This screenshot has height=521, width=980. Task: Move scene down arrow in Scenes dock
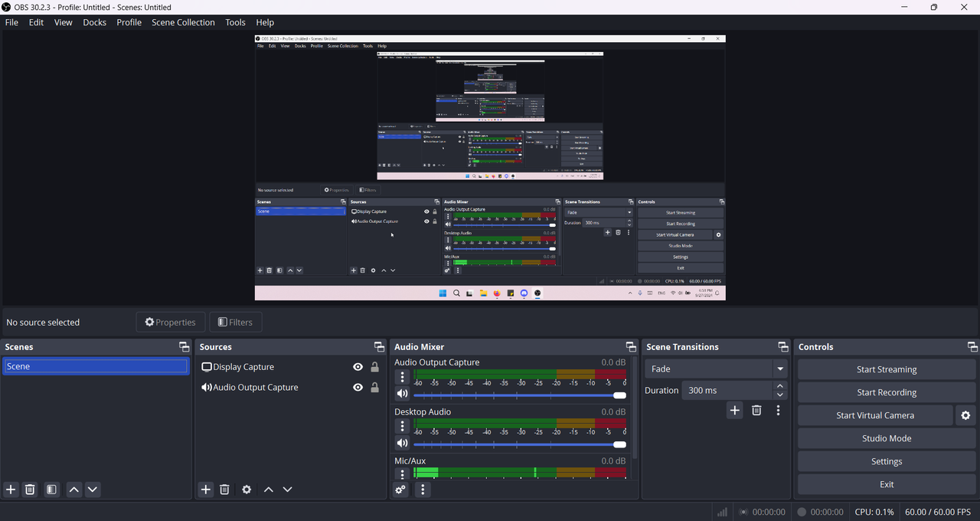tap(93, 490)
